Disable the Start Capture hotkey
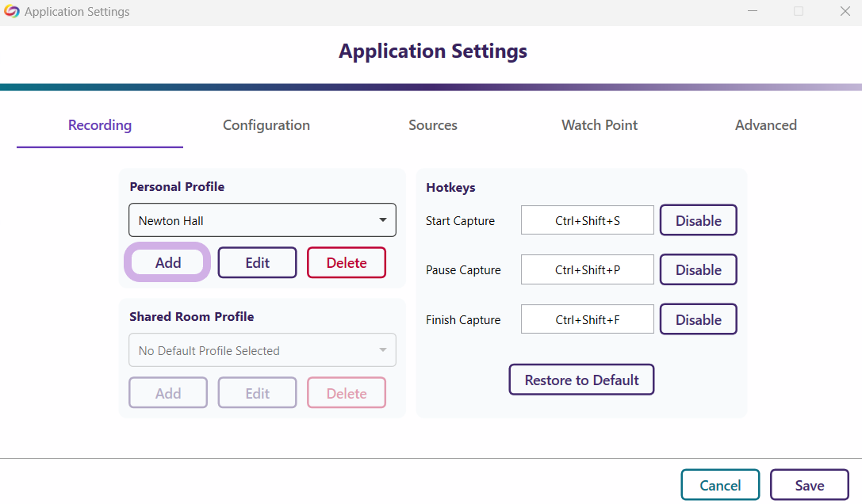Screen dimensions: 862x504 [x=698, y=221]
